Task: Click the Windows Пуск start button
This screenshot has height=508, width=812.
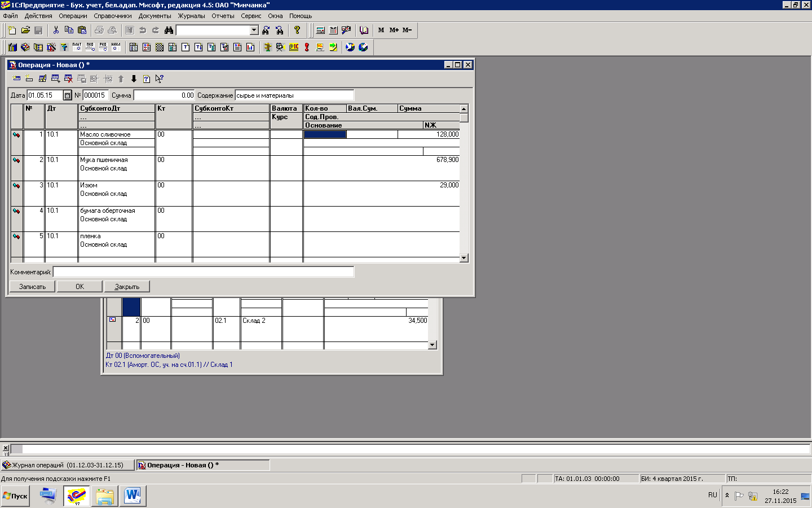Action: (15, 496)
